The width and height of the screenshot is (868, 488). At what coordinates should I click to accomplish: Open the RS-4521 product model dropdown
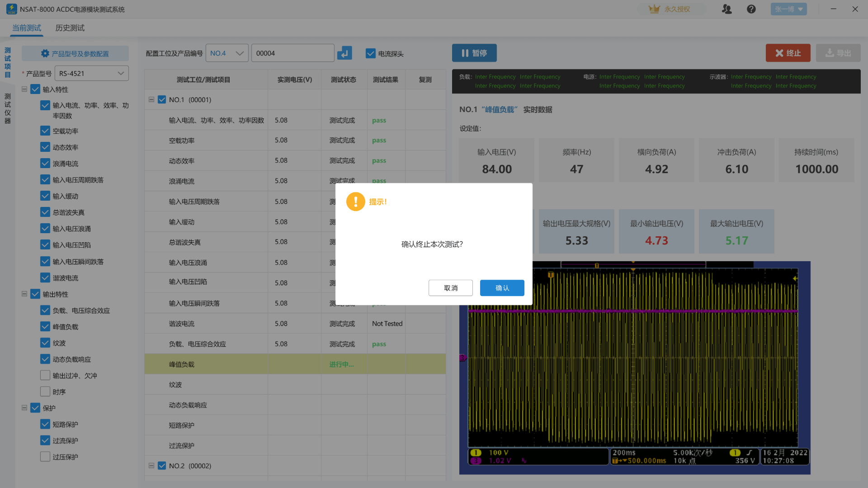click(91, 73)
